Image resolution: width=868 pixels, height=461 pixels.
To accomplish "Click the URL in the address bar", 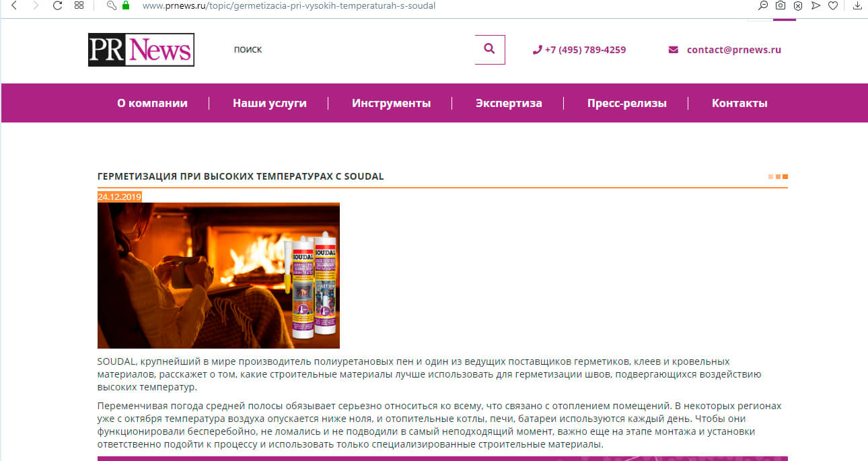I will [x=289, y=5].
